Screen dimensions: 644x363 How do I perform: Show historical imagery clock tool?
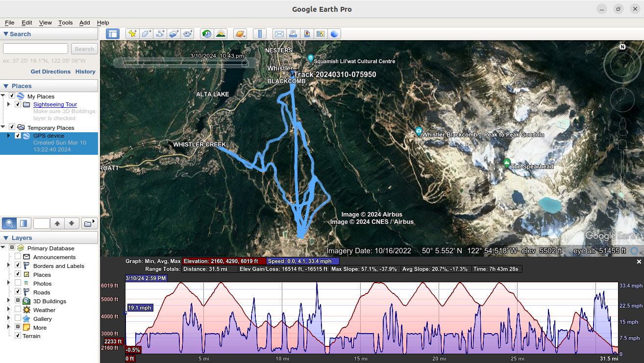tap(207, 34)
